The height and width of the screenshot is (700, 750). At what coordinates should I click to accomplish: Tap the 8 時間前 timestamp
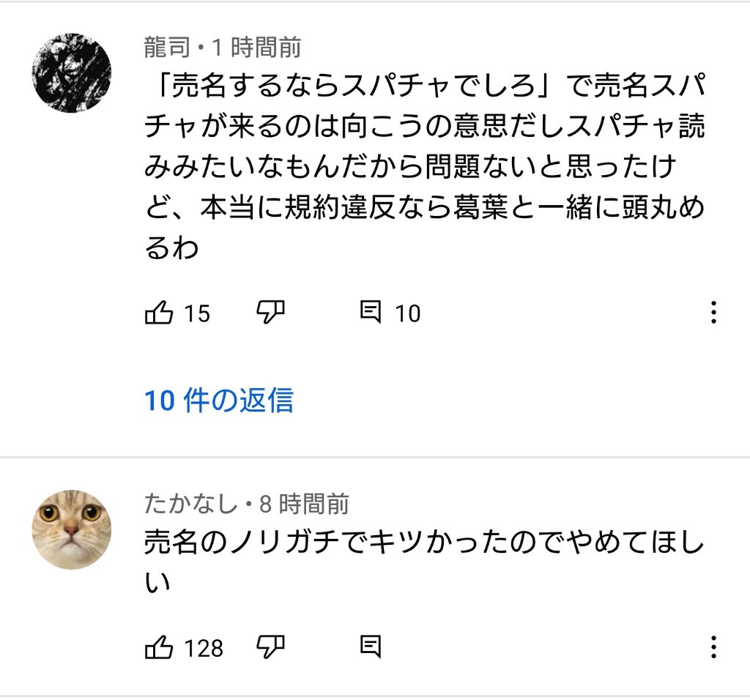tap(304, 504)
